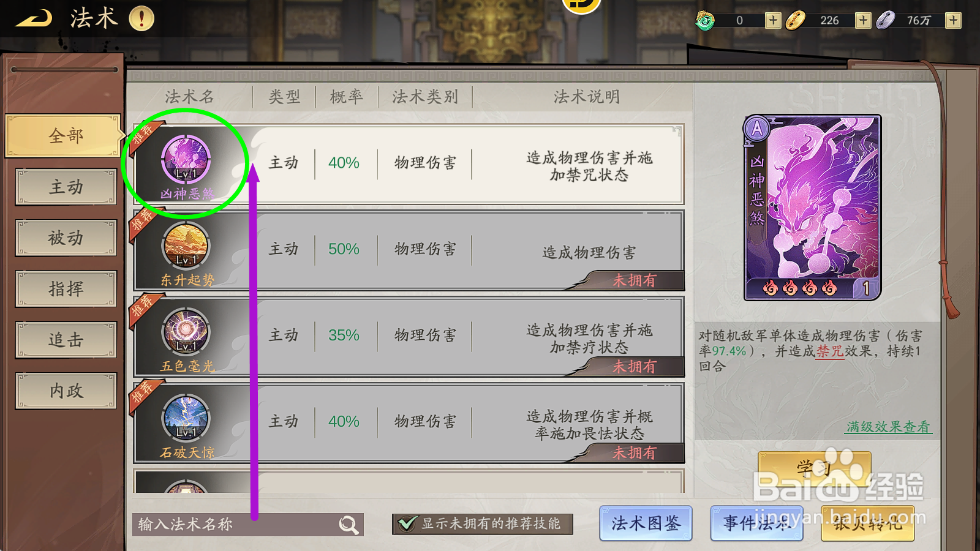Select the 凶神恶煞 spell icon
This screenshot has width=980, height=551.
tap(186, 159)
